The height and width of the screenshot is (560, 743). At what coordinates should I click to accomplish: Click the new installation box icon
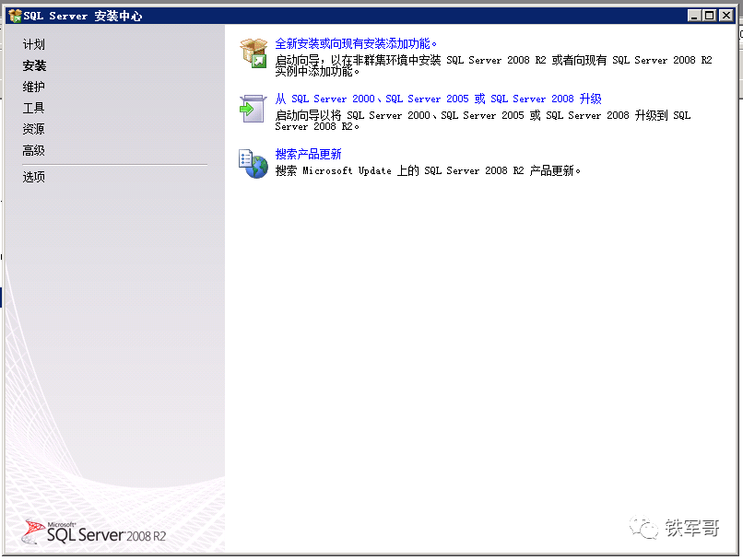tap(254, 53)
